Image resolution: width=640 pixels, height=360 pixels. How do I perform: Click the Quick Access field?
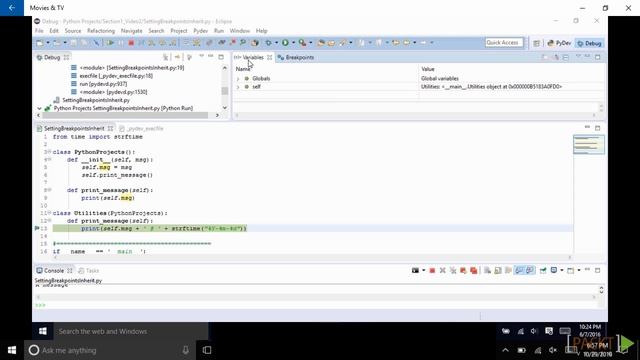click(x=504, y=42)
